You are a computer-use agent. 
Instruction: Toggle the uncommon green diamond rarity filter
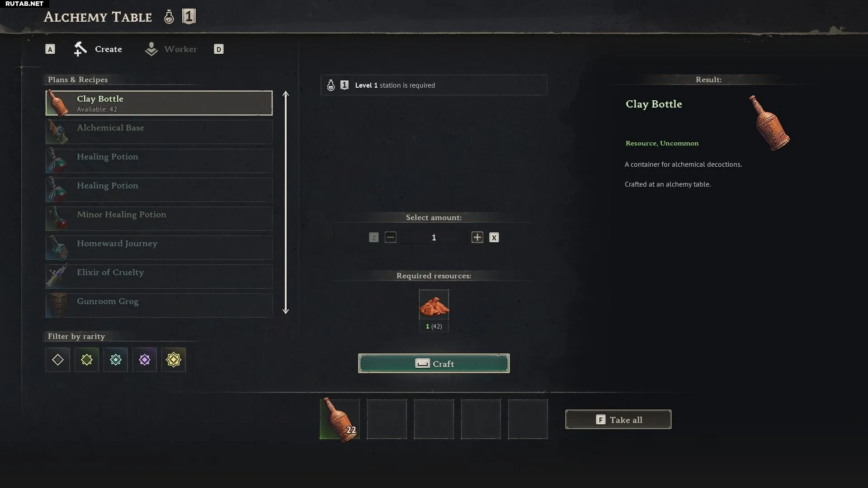coord(87,360)
